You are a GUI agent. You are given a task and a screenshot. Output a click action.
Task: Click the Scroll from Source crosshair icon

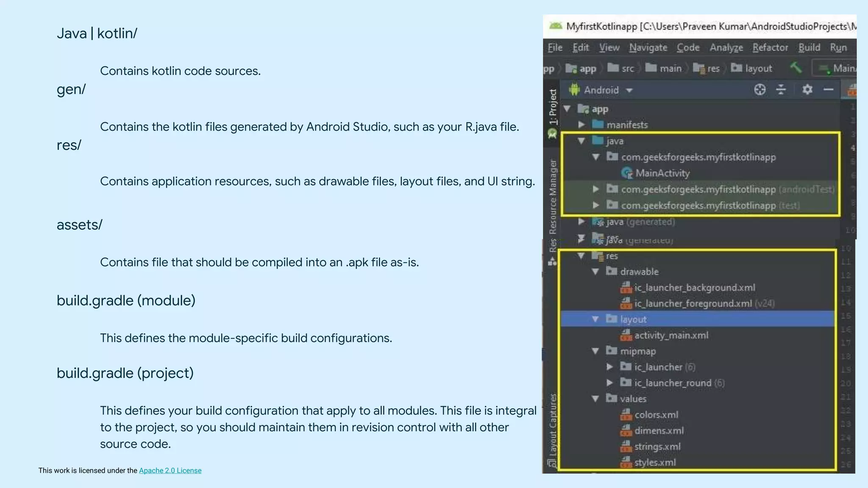760,90
